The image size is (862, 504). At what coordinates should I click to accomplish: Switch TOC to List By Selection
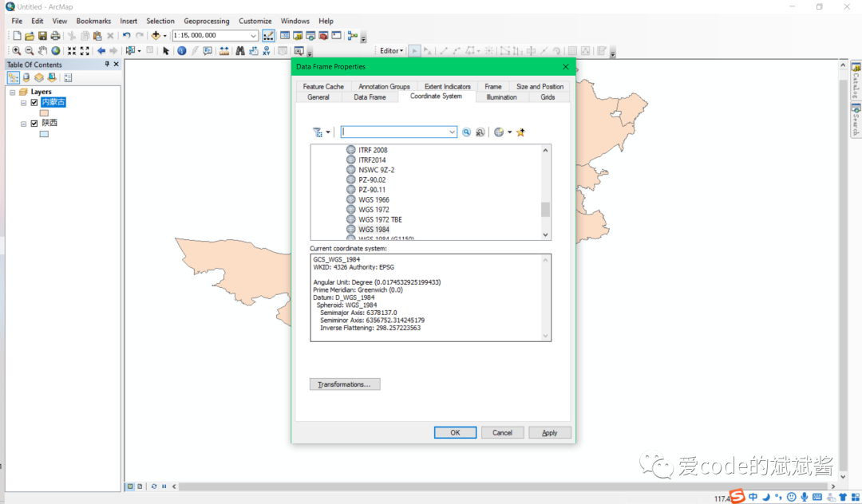pyautogui.click(x=52, y=78)
